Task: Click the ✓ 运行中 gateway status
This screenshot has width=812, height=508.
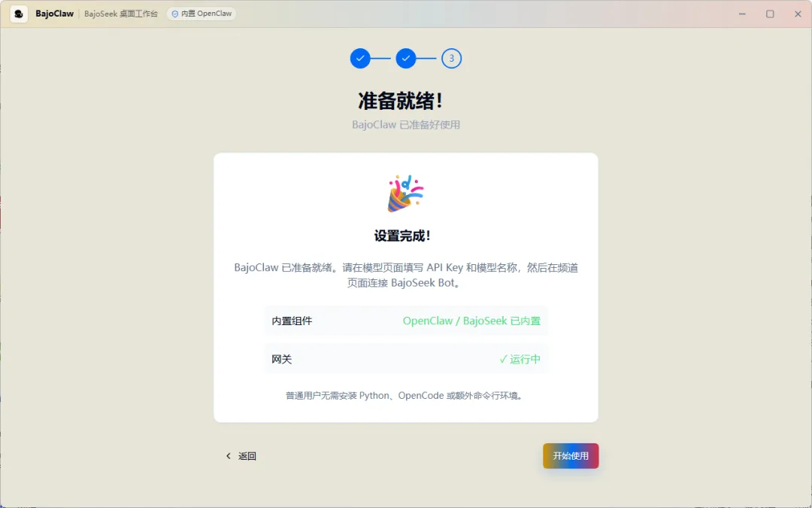Action: (520, 359)
